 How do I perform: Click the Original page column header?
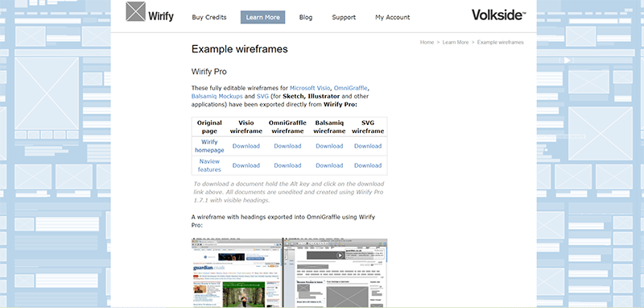(209, 127)
